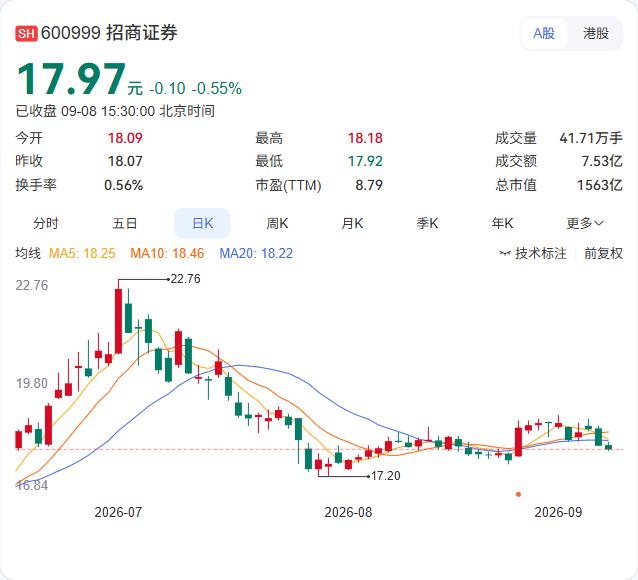Image resolution: width=638 pixels, height=580 pixels.
Task: Open the 前复权 adjustment option
Action: pyautogui.click(x=603, y=253)
